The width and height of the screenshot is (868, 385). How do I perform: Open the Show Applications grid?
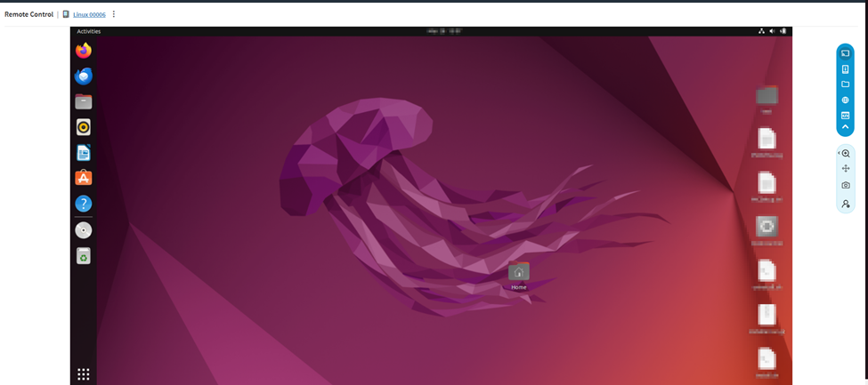pyautogui.click(x=84, y=374)
